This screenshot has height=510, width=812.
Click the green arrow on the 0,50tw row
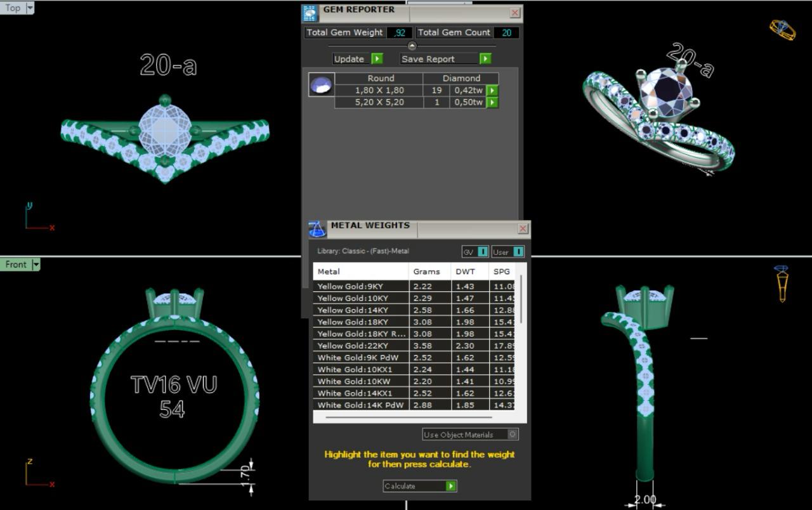[x=492, y=102]
